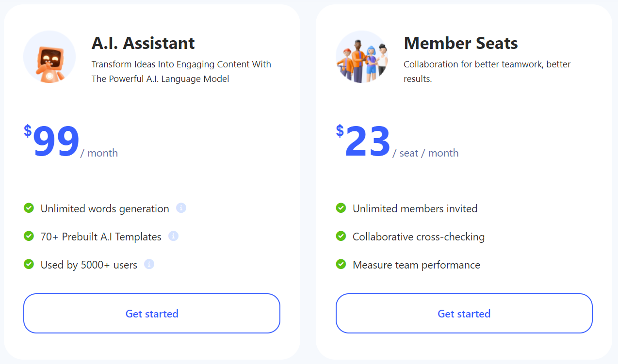Click info icon beside Used by 5000+ users
The width and height of the screenshot is (618, 364).
(x=149, y=264)
